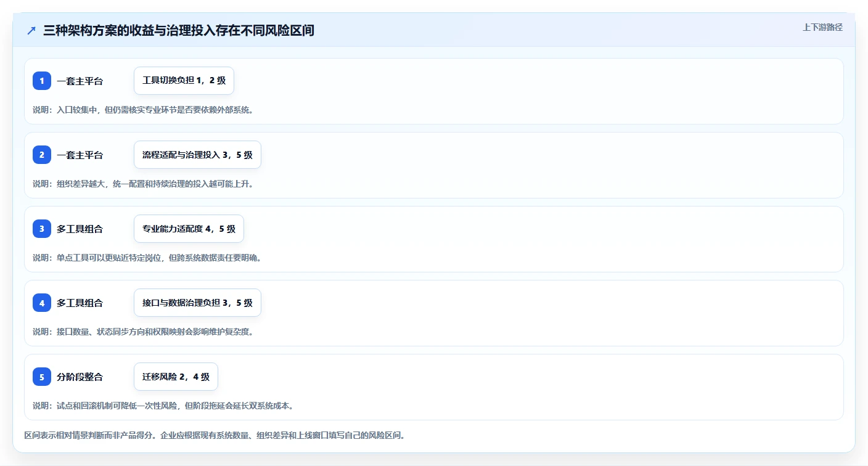Click the note 试点和回滚机制可降低一次性风险
This screenshot has height=466, width=868.
point(163,406)
